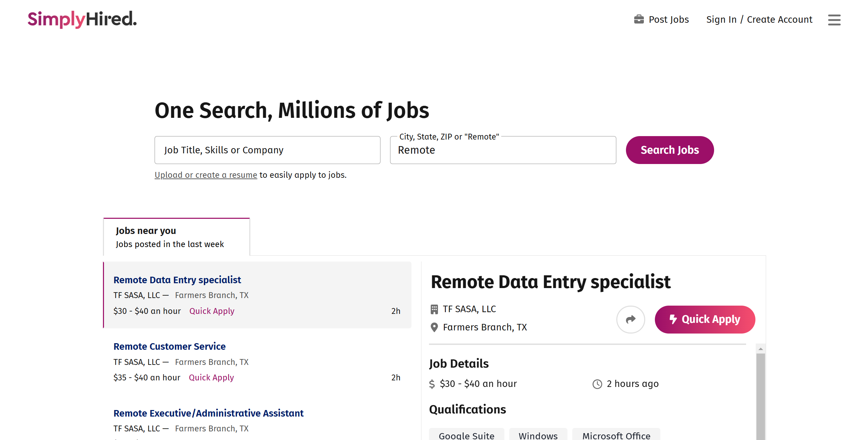Screen dimensions: 868x440
Task: Open the hamburger menu icon
Action: tap(834, 20)
